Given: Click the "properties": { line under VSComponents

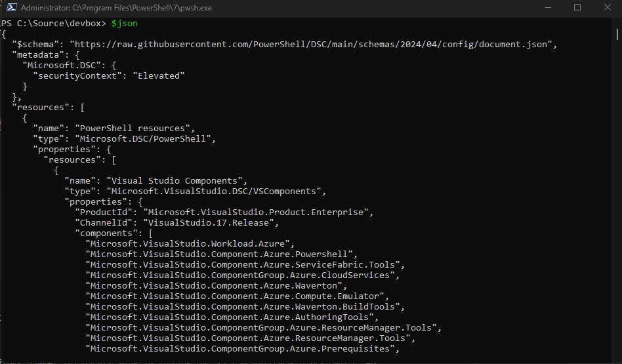Looking at the screenshot, I should point(104,202).
